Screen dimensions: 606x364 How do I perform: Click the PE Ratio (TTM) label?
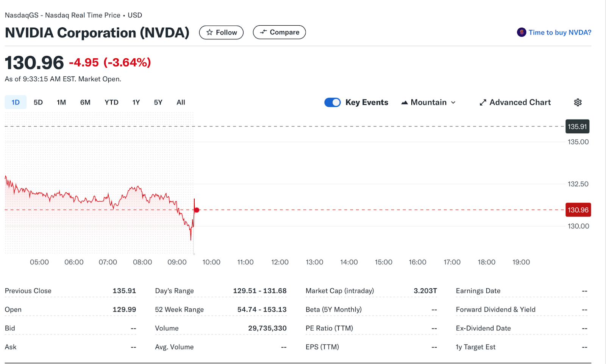[x=329, y=328]
